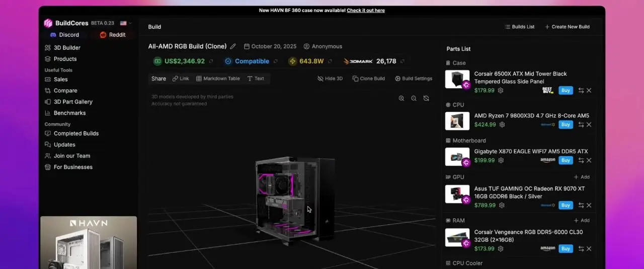
Task: Click 'Check it out here' banner link
Action: click(x=366, y=10)
